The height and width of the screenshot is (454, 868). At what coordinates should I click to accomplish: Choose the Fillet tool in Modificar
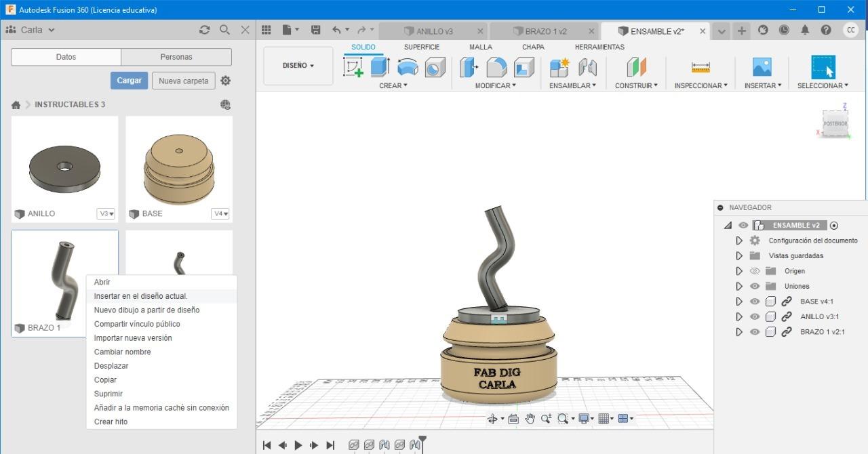click(496, 67)
